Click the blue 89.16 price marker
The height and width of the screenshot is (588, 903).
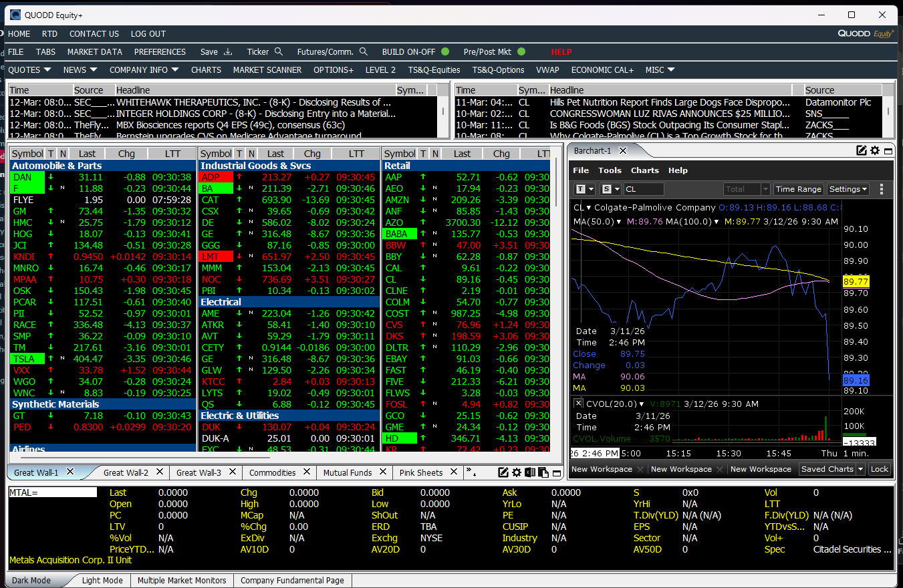[x=856, y=381]
